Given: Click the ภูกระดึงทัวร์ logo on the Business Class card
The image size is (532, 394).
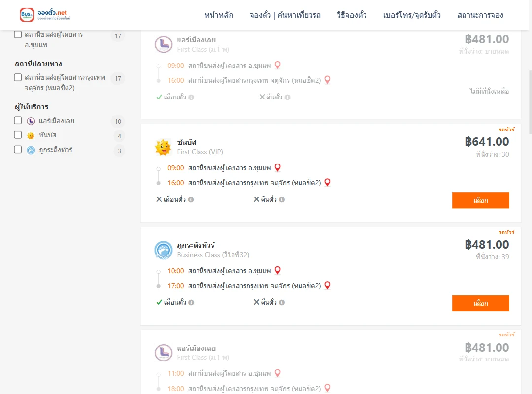Looking at the screenshot, I should [x=163, y=250].
